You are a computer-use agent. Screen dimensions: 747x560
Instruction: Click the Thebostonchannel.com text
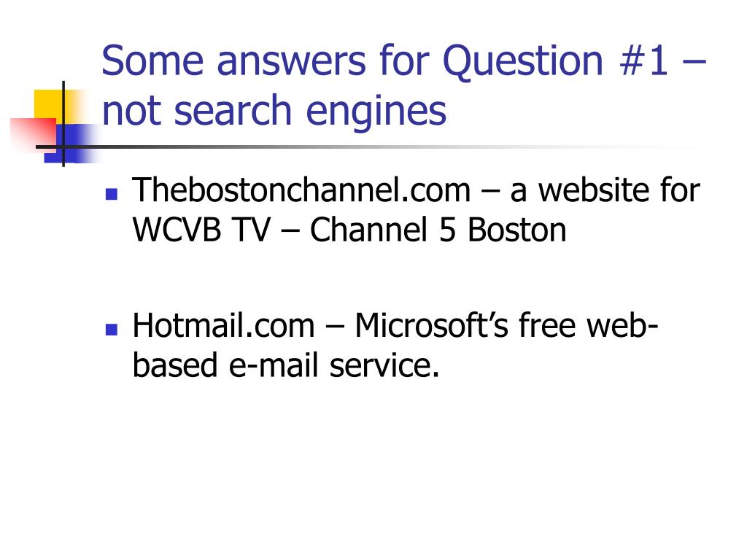[x=301, y=190]
